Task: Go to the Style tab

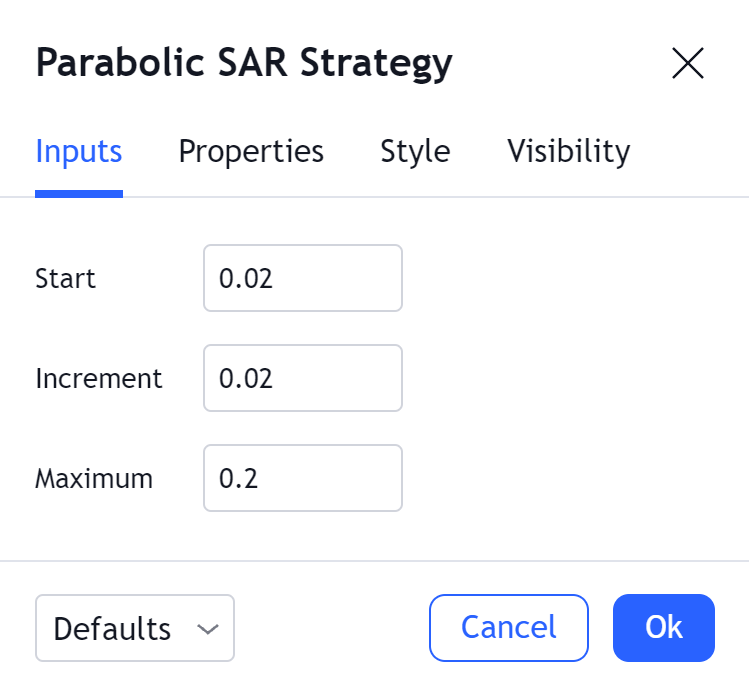Action: click(415, 151)
